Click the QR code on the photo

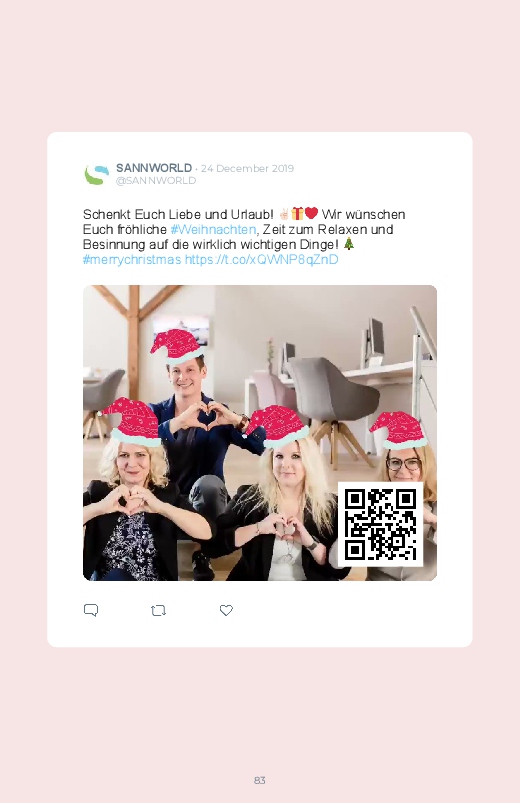coord(380,524)
